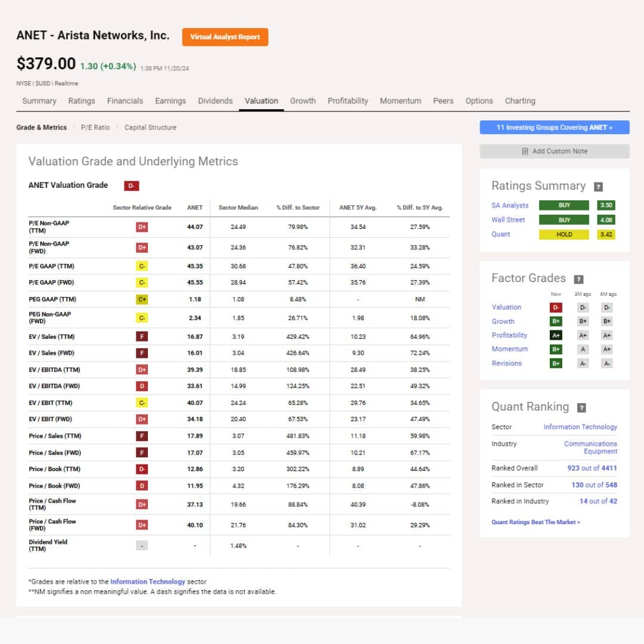Click the C- grade badge for P/E GAAP (TTM)
This screenshot has width=644, height=644.
click(142, 266)
